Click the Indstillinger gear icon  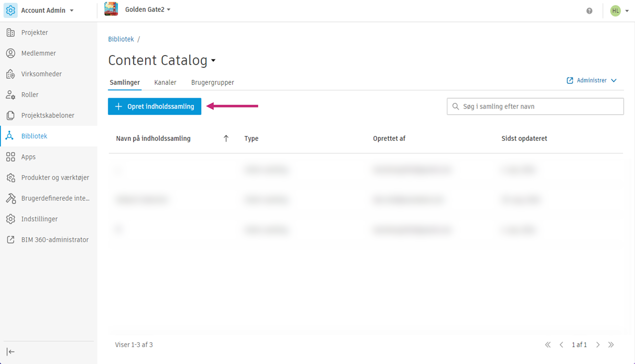coord(10,219)
